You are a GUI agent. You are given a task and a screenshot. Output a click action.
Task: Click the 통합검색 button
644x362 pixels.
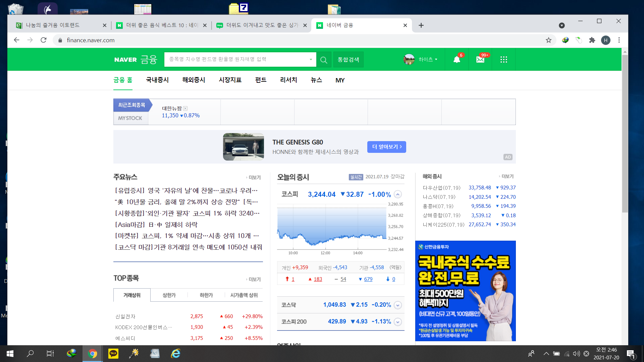pyautogui.click(x=348, y=60)
